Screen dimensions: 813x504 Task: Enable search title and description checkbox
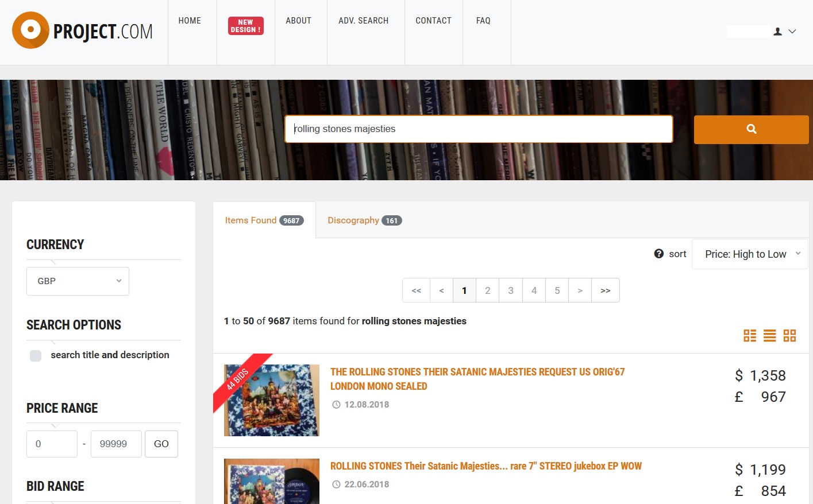36,355
